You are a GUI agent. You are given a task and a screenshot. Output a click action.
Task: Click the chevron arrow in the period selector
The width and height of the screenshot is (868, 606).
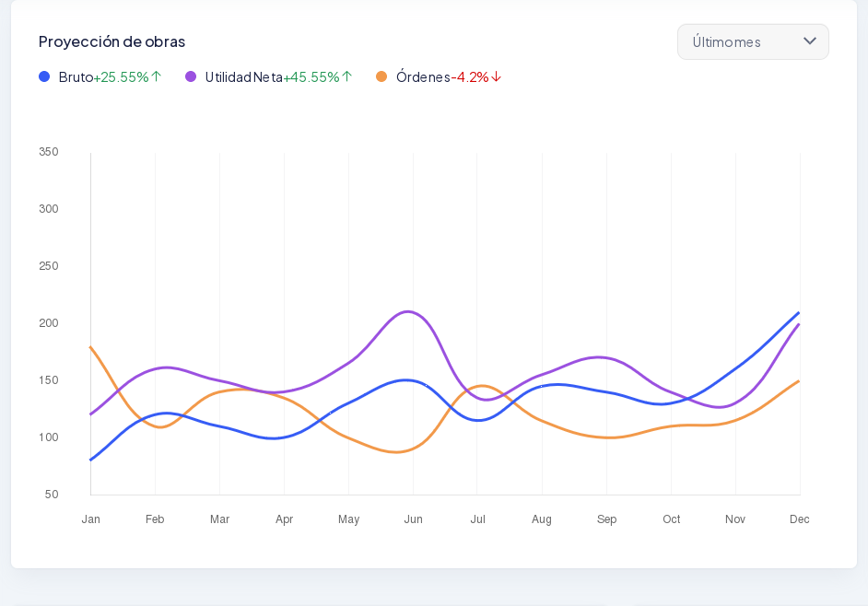(x=810, y=41)
